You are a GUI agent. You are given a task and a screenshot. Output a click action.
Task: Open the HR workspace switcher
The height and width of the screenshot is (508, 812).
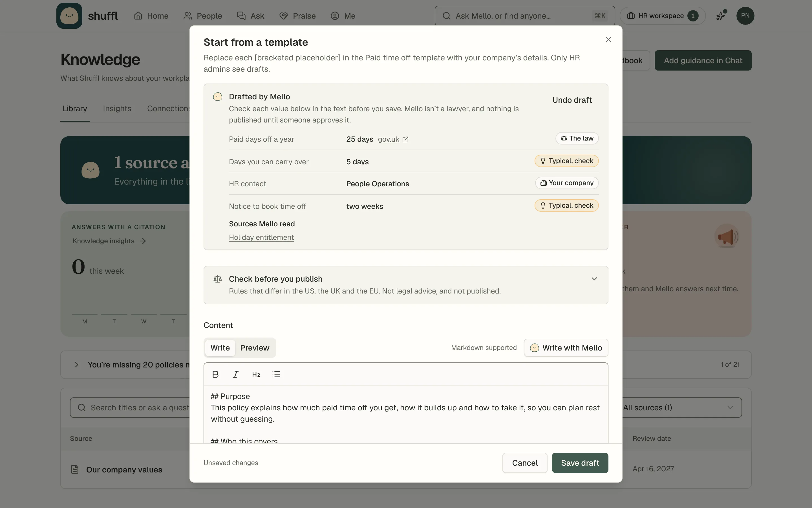click(663, 16)
